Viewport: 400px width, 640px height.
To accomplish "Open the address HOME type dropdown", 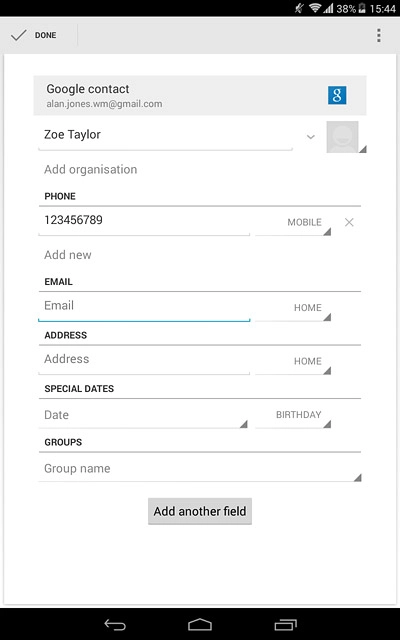I will click(293, 362).
